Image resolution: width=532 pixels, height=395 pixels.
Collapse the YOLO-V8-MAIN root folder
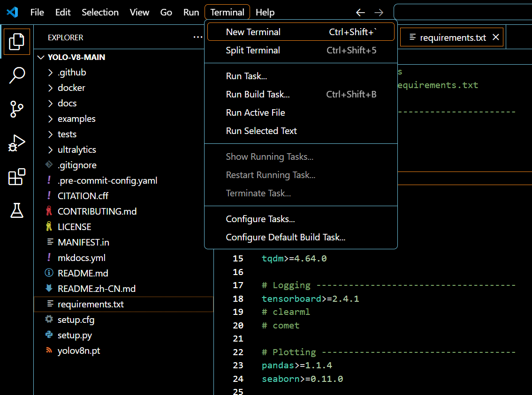pos(76,57)
